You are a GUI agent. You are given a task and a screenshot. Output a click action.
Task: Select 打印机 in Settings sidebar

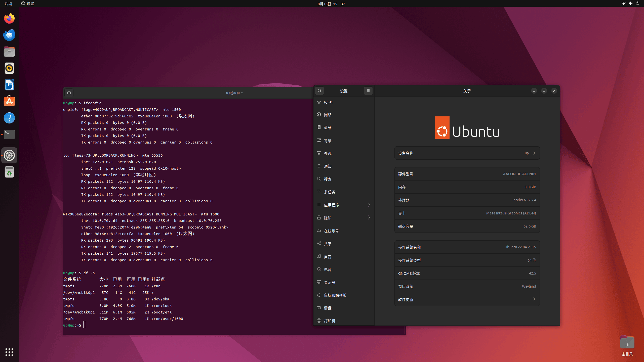[344, 321]
